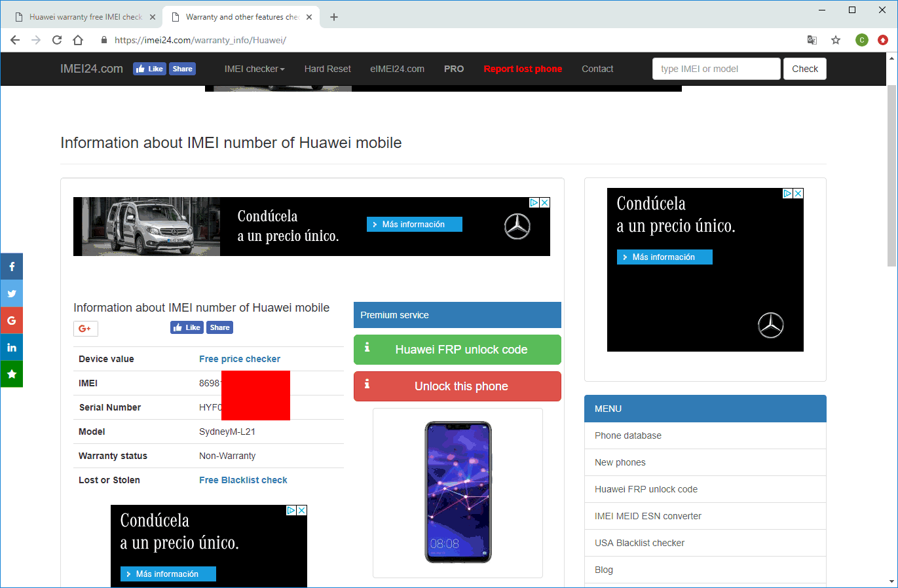Share via the Twitter sidebar icon
Image resolution: width=898 pixels, height=588 pixels.
coord(12,293)
